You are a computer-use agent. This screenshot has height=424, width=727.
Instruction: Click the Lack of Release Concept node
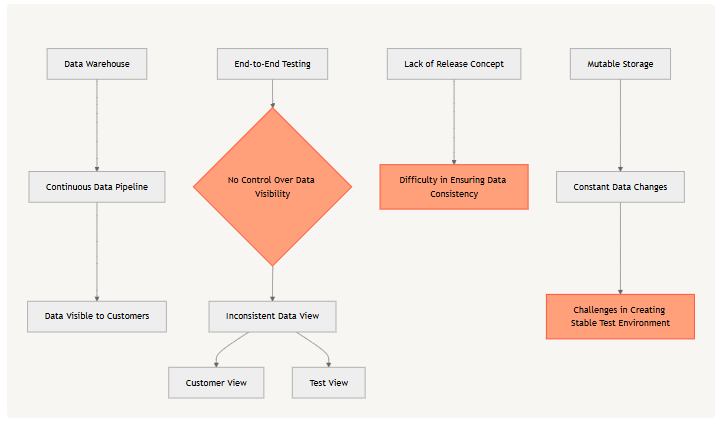coord(454,64)
